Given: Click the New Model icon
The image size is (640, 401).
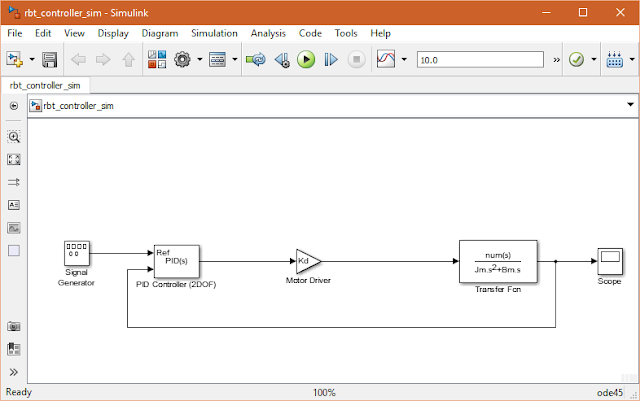Looking at the screenshot, I should click(x=15, y=60).
